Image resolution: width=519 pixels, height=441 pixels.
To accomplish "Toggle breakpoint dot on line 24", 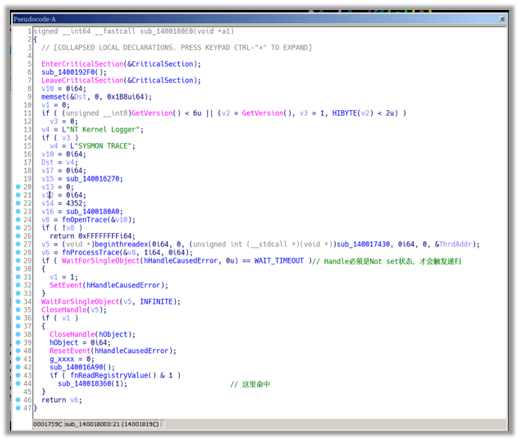I will [18, 220].
